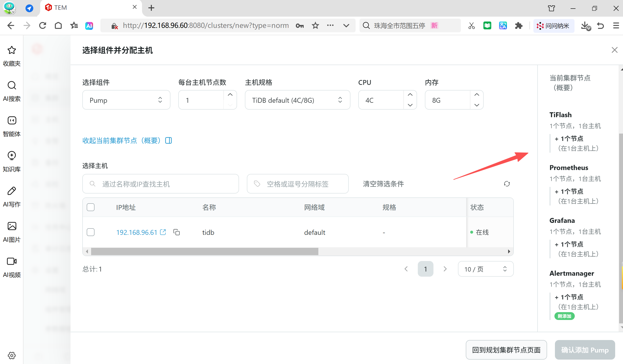Click the copy IP address icon
Viewport: 623px width, 364px height.
[x=177, y=232]
